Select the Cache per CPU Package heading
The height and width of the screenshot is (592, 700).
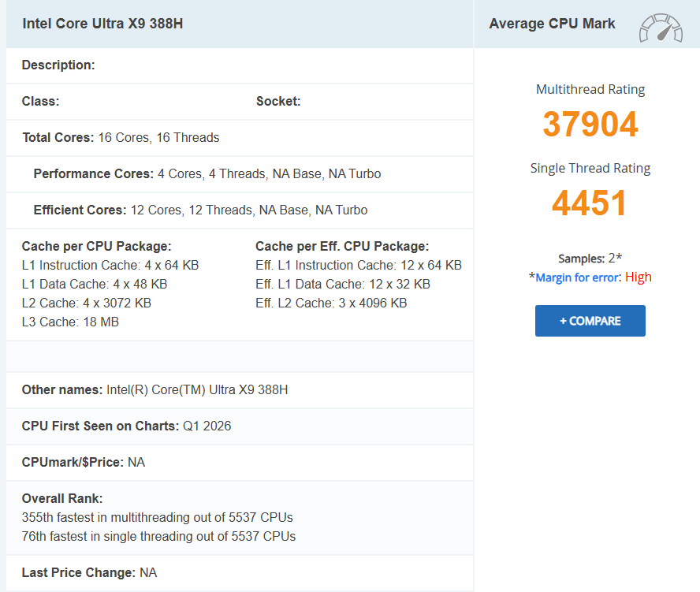[96, 247]
